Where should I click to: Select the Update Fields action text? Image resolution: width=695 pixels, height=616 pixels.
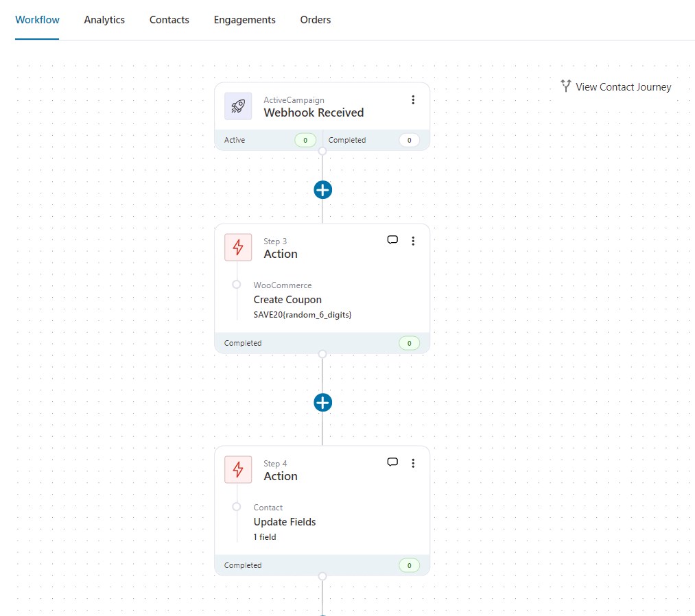click(x=285, y=522)
